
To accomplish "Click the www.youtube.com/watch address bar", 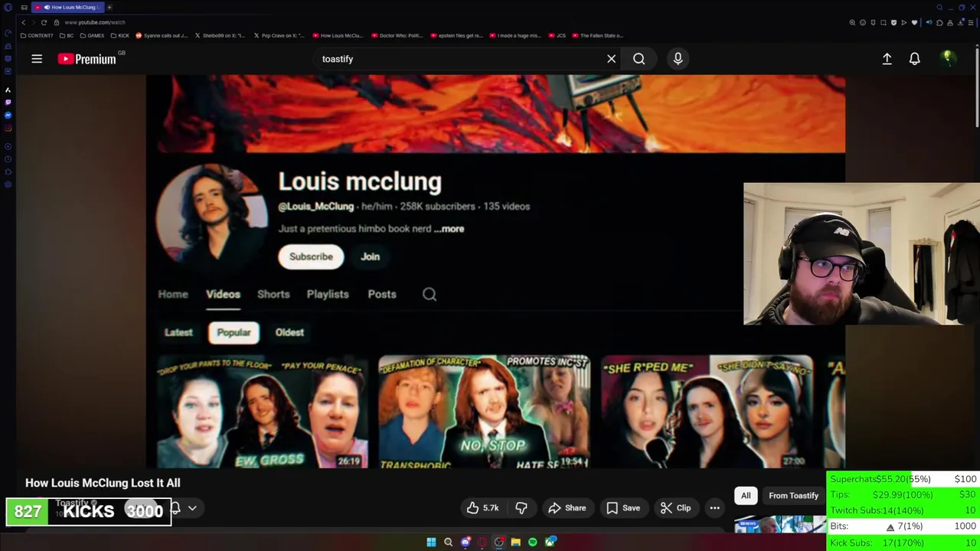I will point(95,22).
